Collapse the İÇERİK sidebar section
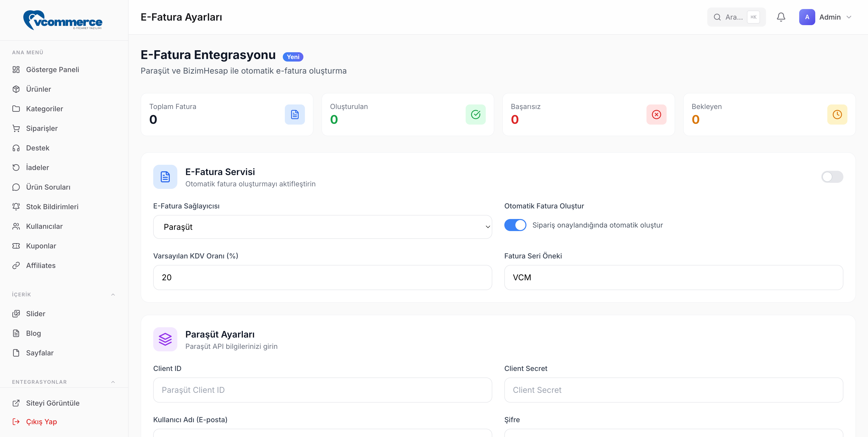 click(x=113, y=295)
